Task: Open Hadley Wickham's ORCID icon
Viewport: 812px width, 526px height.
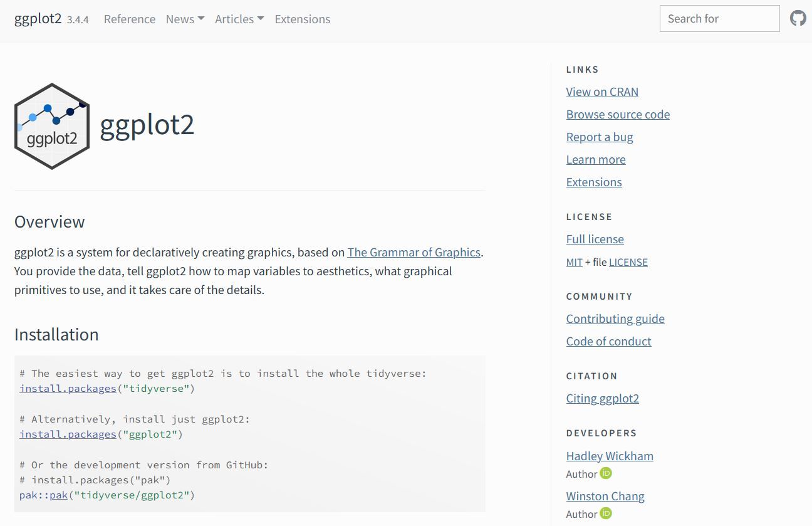Action: pyautogui.click(x=606, y=473)
